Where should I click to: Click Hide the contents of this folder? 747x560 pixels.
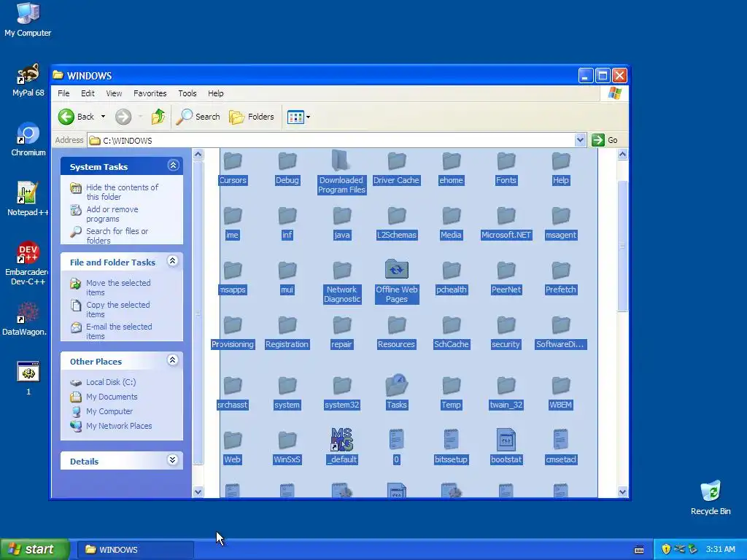pyautogui.click(x=122, y=192)
